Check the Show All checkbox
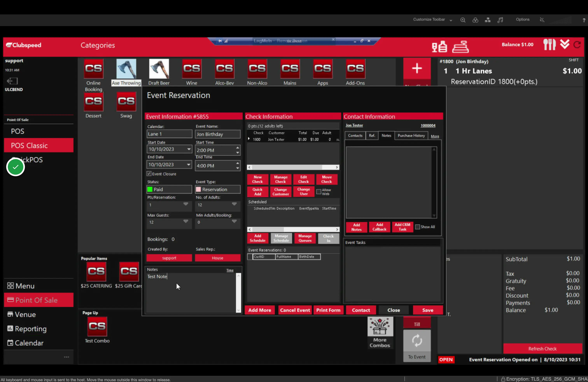Screen dimensions: 588x382 [x=417, y=227]
